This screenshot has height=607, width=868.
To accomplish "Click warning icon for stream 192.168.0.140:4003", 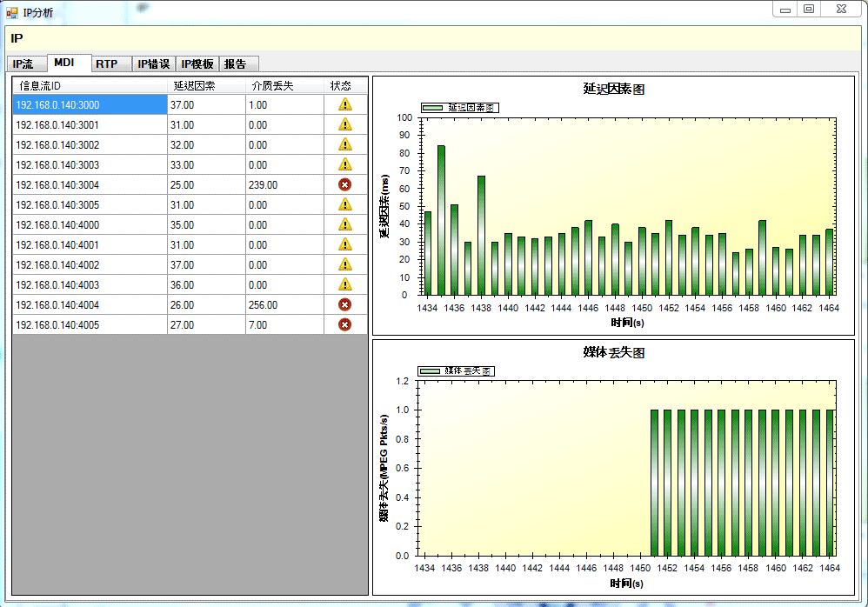I will tap(345, 284).
